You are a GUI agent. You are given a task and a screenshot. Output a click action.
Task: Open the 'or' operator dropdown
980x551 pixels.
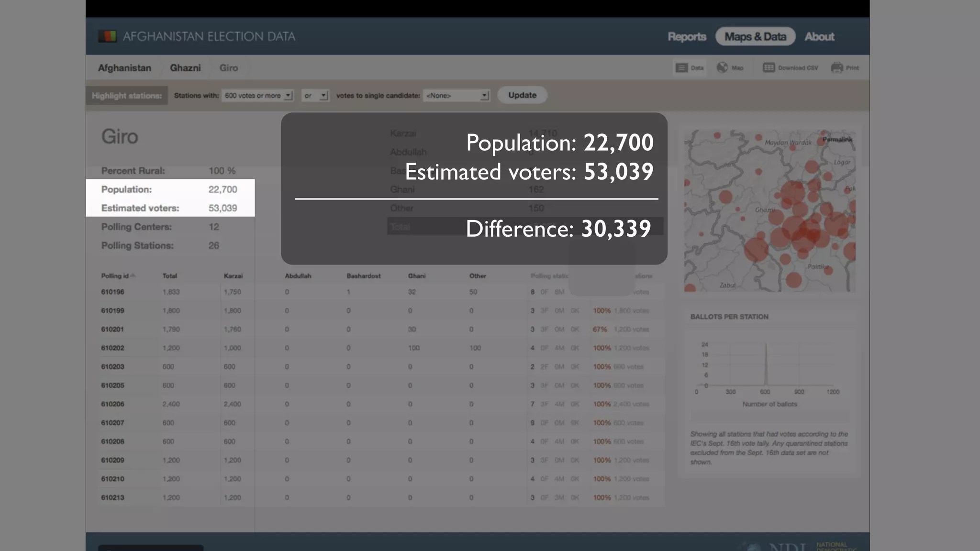(x=315, y=96)
